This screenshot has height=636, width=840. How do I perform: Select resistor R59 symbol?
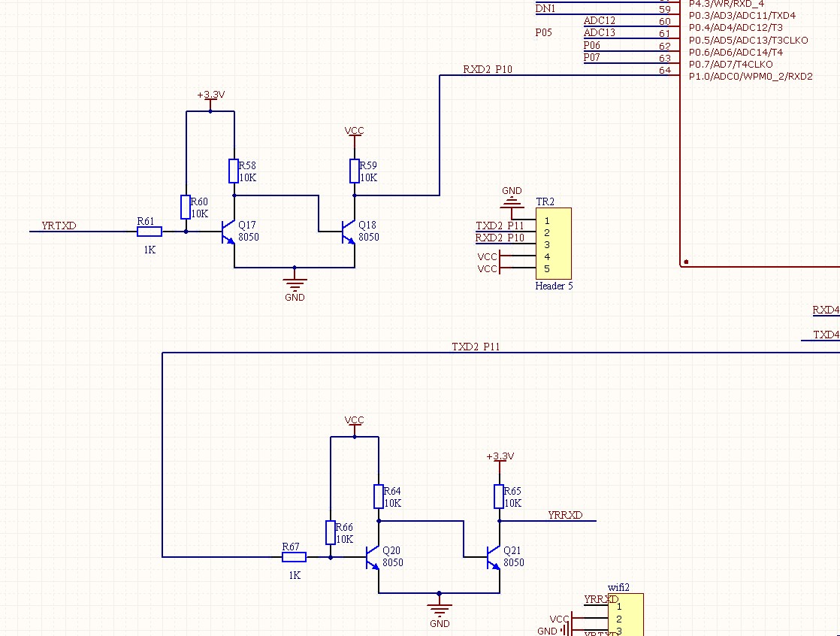[x=354, y=171]
